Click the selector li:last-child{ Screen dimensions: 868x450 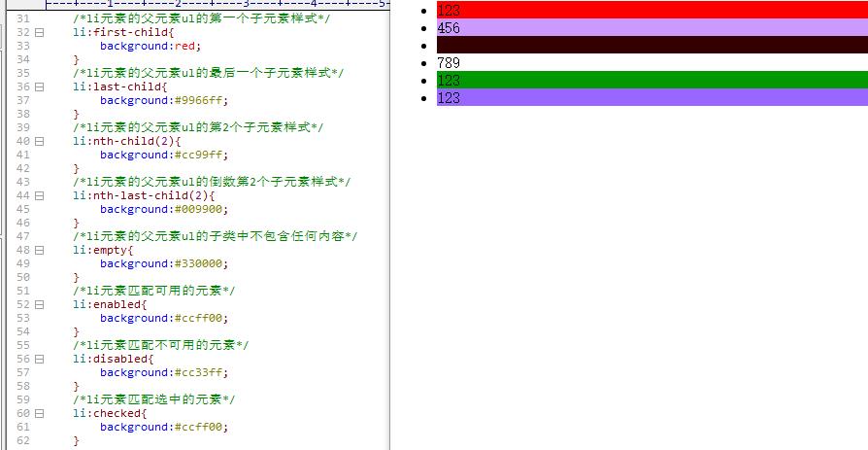coord(120,87)
